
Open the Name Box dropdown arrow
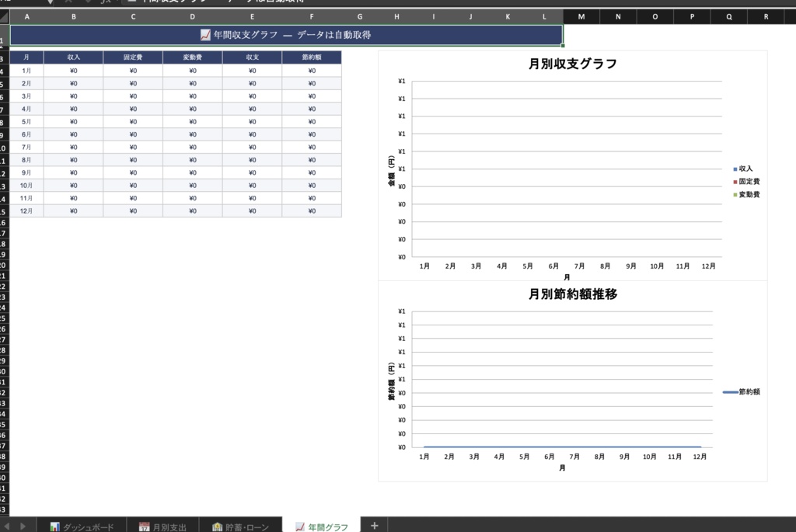point(51,2)
